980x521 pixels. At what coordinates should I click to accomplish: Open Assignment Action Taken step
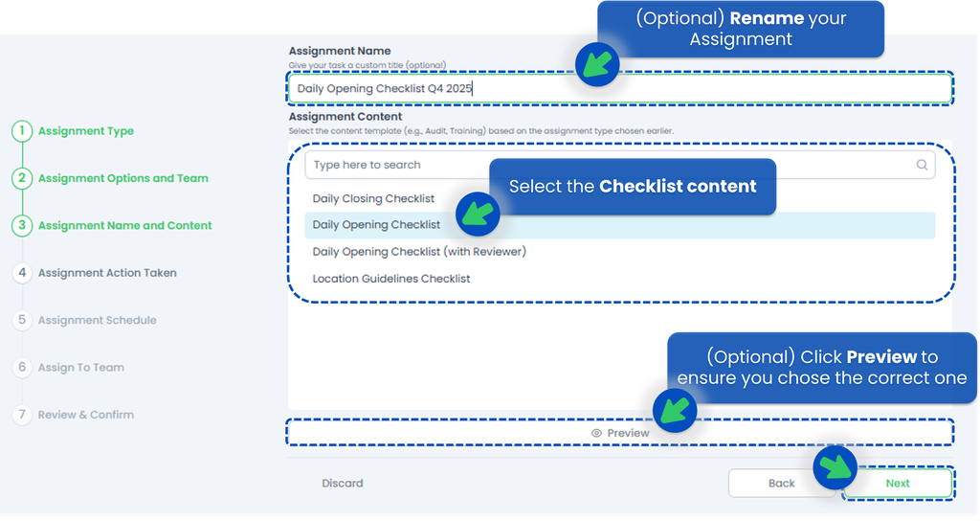107,273
